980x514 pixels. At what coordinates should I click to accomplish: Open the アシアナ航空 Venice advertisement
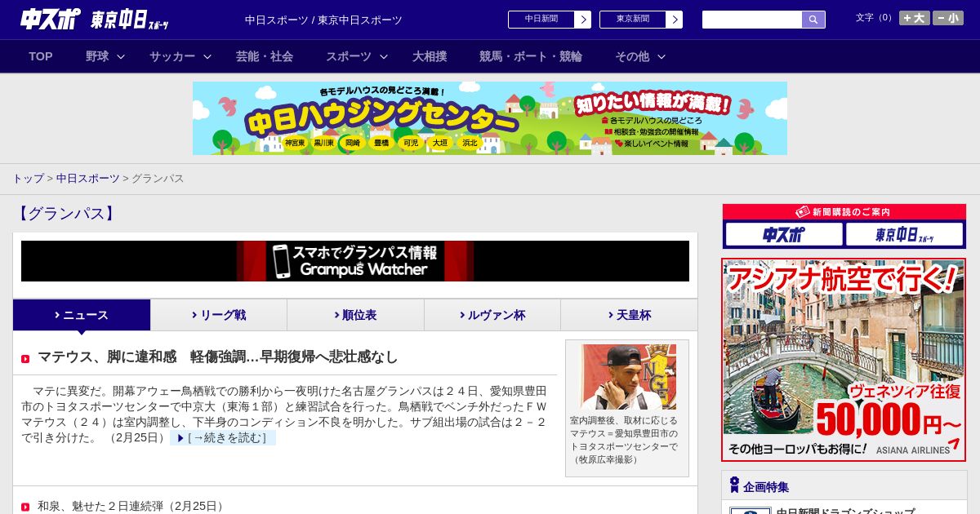coord(844,360)
